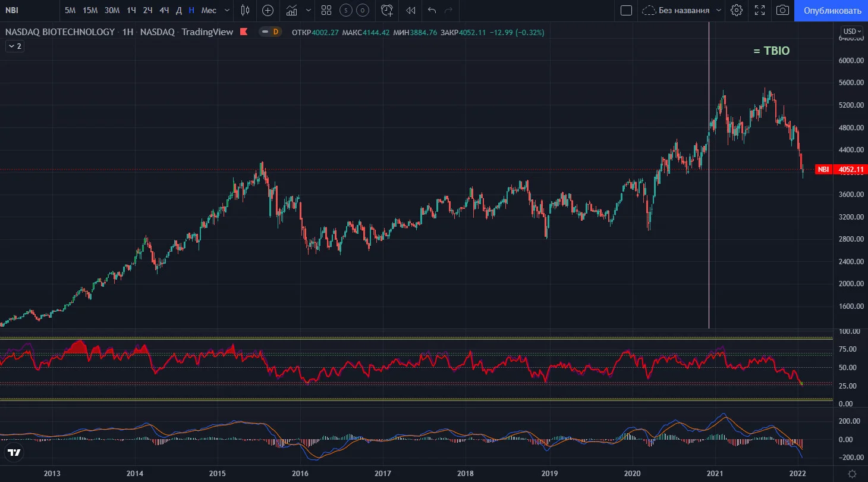
Task: Click the NASDAQ BIOTECHNOLOGY chart title
Action: click(x=60, y=32)
